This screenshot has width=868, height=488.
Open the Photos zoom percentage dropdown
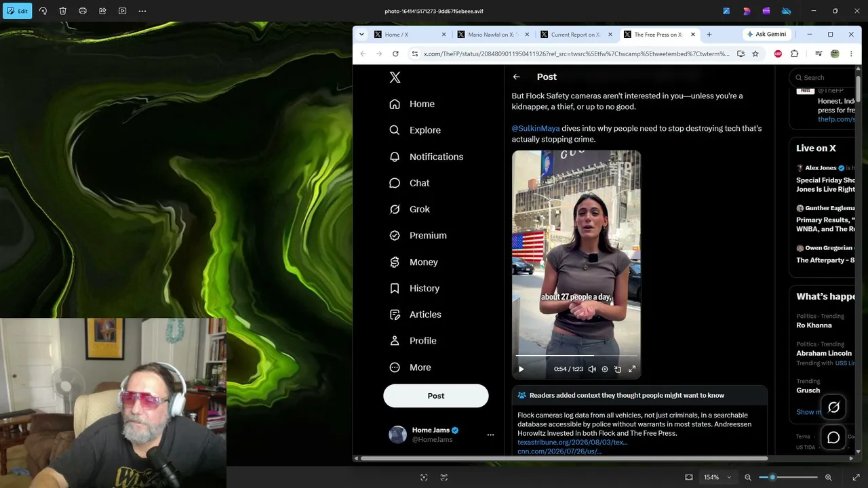point(717,477)
